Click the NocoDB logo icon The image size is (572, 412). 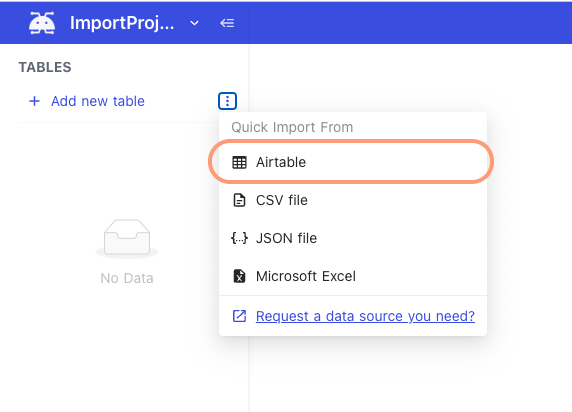42,23
